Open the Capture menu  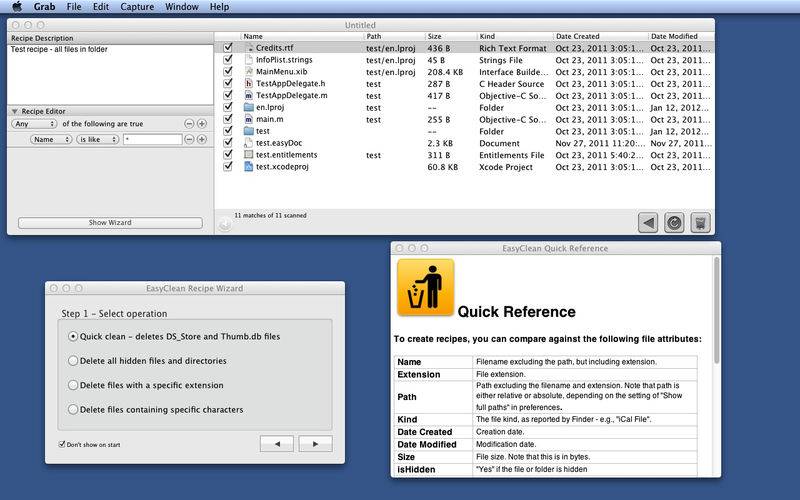pyautogui.click(x=137, y=7)
